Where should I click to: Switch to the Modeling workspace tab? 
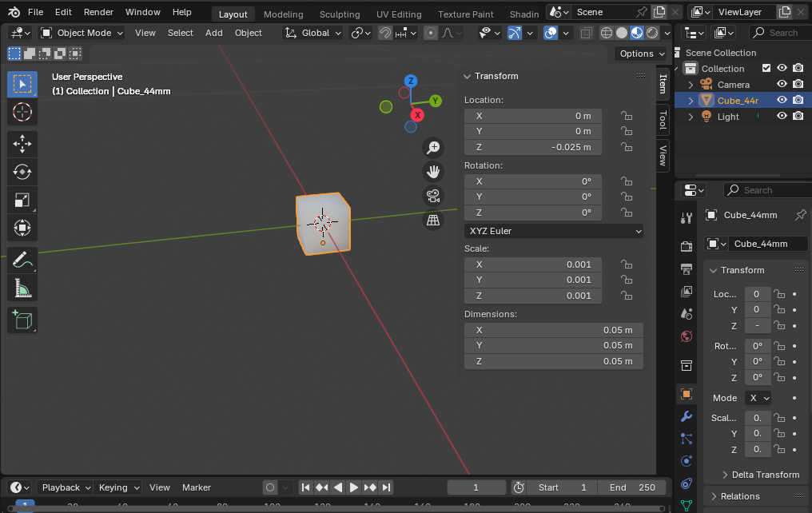[283, 14]
